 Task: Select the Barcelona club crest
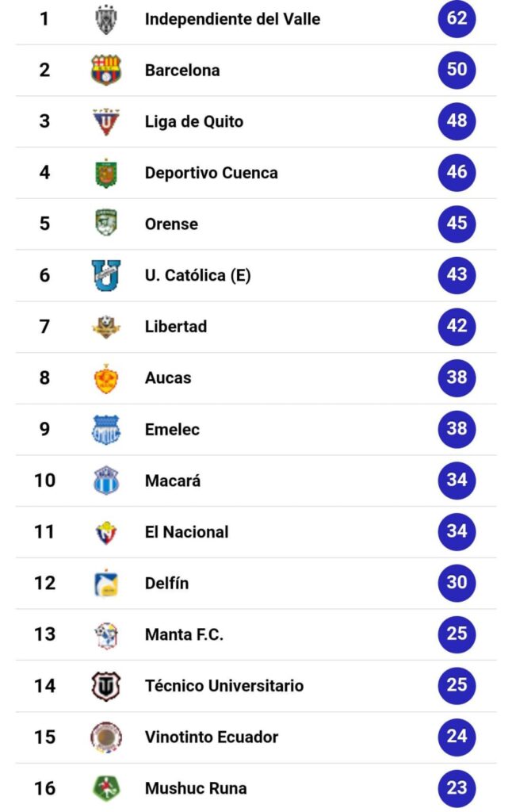click(x=106, y=70)
